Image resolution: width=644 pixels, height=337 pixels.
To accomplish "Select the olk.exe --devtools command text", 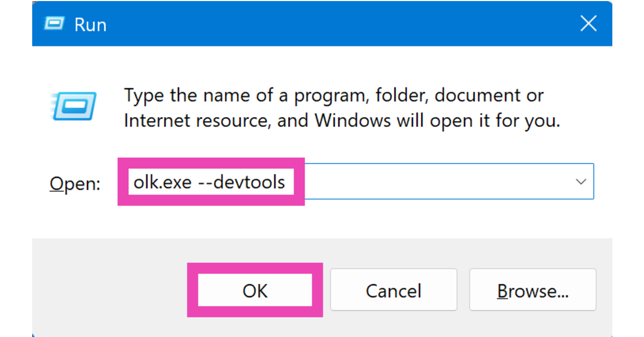I will (209, 181).
